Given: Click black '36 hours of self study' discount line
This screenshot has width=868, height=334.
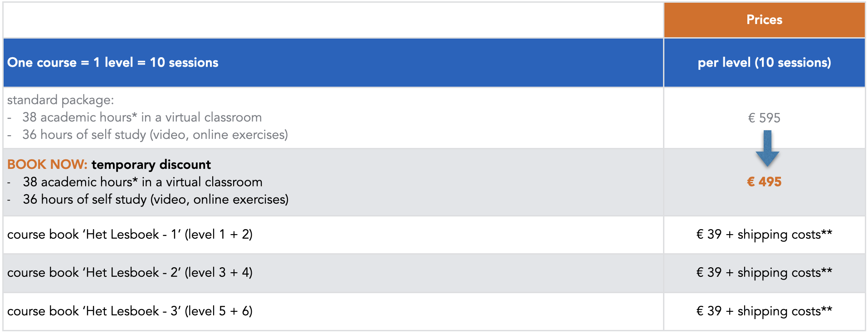Looking at the screenshot, I should (156, 199).
